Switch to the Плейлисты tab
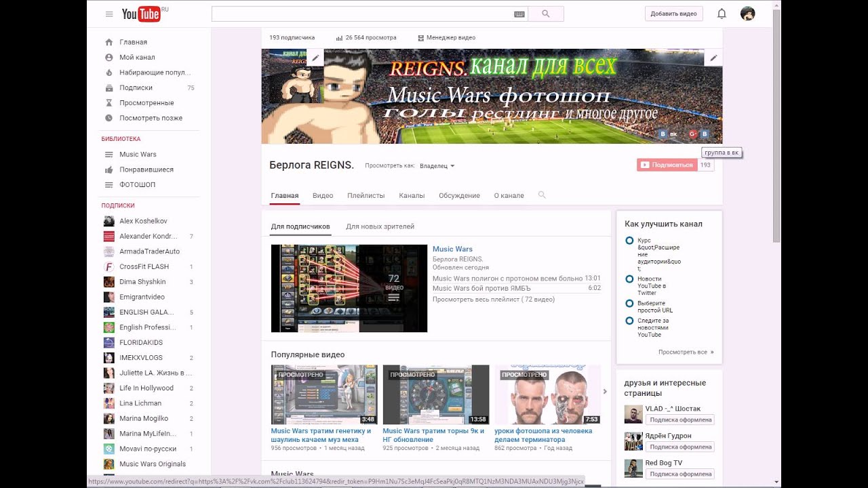This screenshot has width=868, height=488. click(366, 195)
